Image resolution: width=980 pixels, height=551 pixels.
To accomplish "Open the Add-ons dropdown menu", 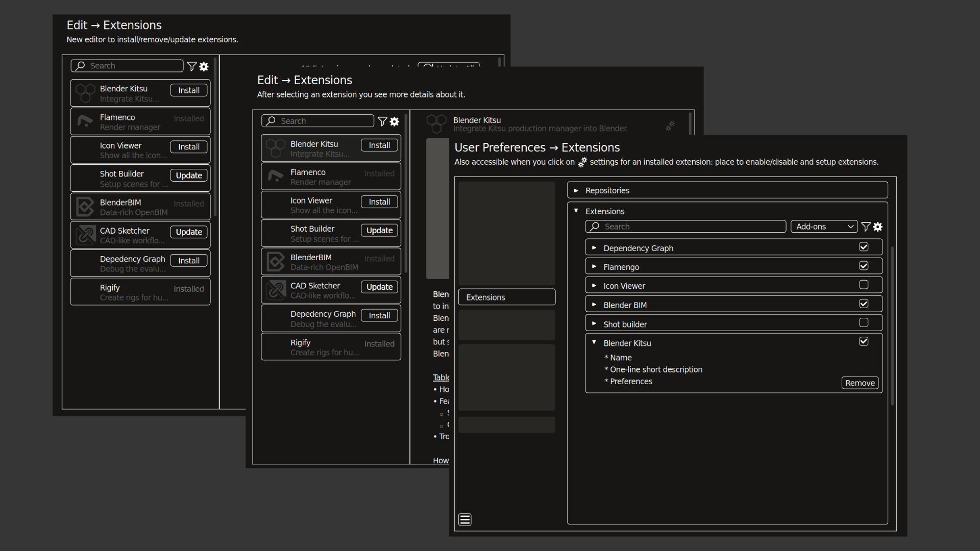I will [822, 226].
